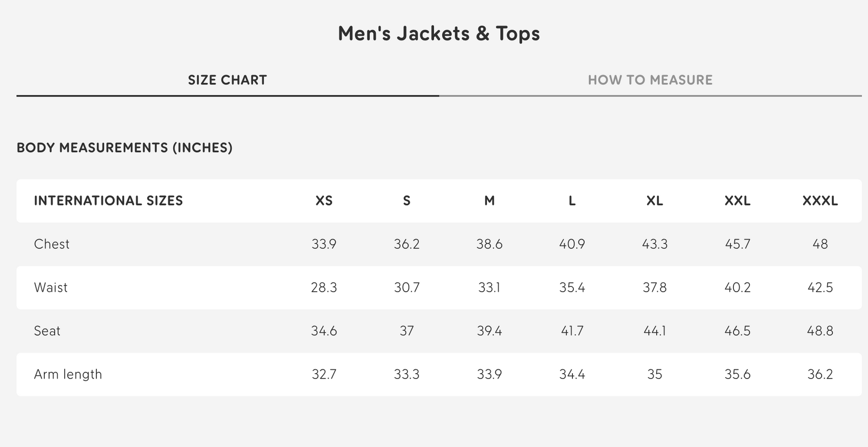Click the Arm length row label
The height and width of the screenshot is (447, 868).
click(x=68, y=374)
